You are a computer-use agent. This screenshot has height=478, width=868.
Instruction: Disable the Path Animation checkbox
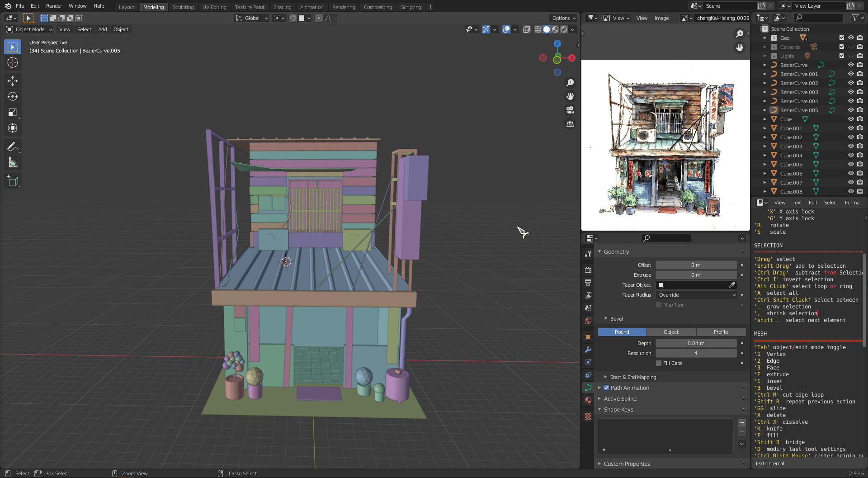[x=607, y=388]
